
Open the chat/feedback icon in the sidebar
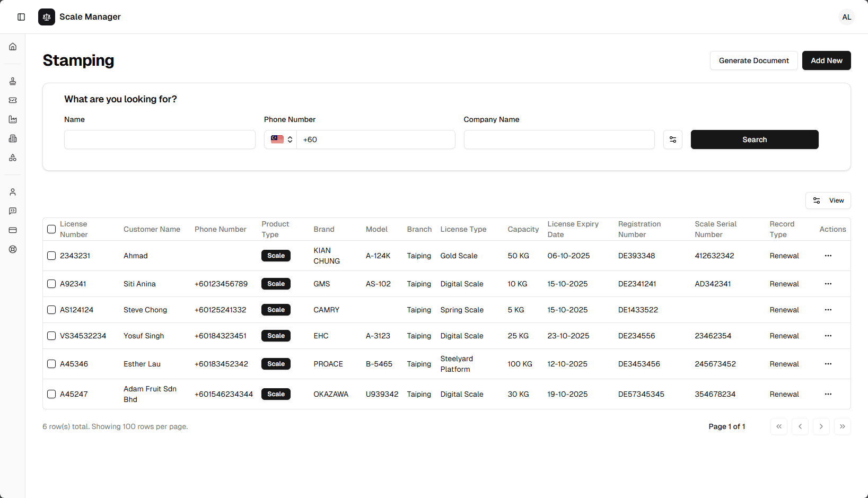[x=13, y=211]
